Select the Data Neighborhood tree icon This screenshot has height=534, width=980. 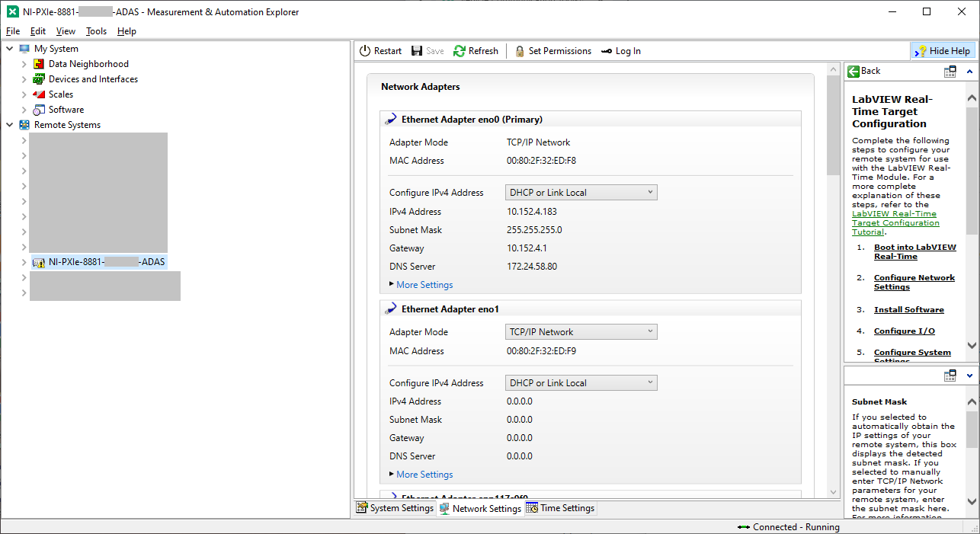39,64
